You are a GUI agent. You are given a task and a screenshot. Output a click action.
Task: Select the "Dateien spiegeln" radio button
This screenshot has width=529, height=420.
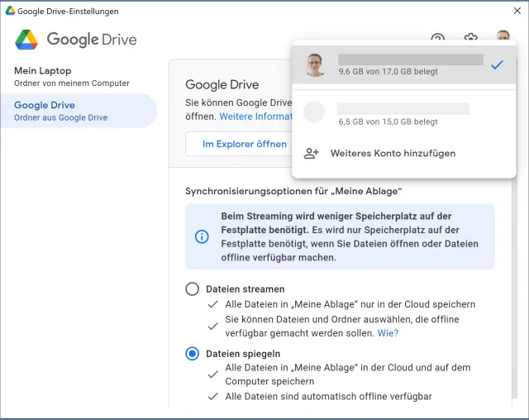coord(193,354)
